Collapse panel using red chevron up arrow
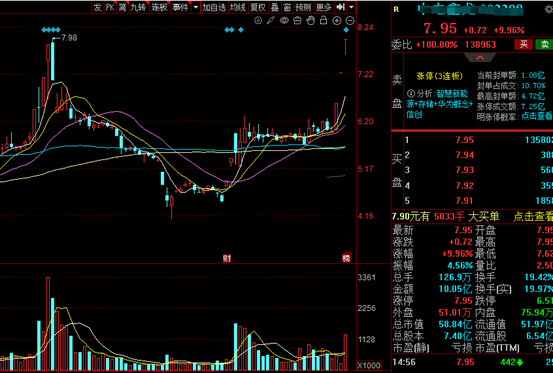Image resolution: width=553 pixels, height=373 pixels. (480, 57)
